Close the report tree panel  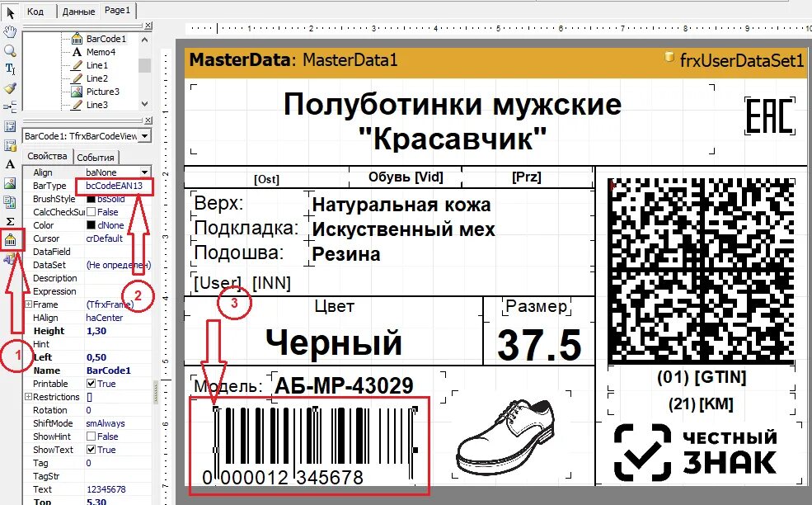click(x=148, y=25)
